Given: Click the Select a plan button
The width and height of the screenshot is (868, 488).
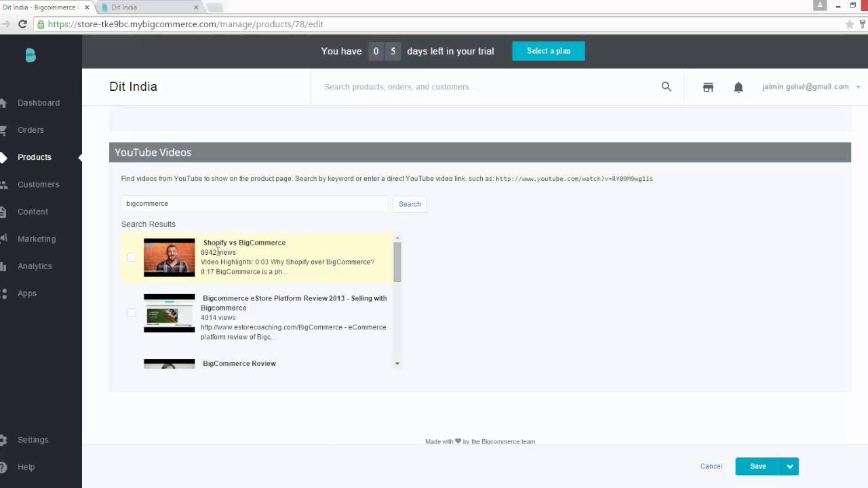Looking at the screenshot, I should pyautogui.click(x=549, y=51).
